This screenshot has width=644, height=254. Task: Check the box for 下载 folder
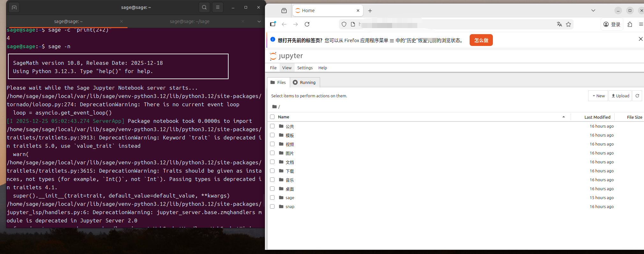272,171
